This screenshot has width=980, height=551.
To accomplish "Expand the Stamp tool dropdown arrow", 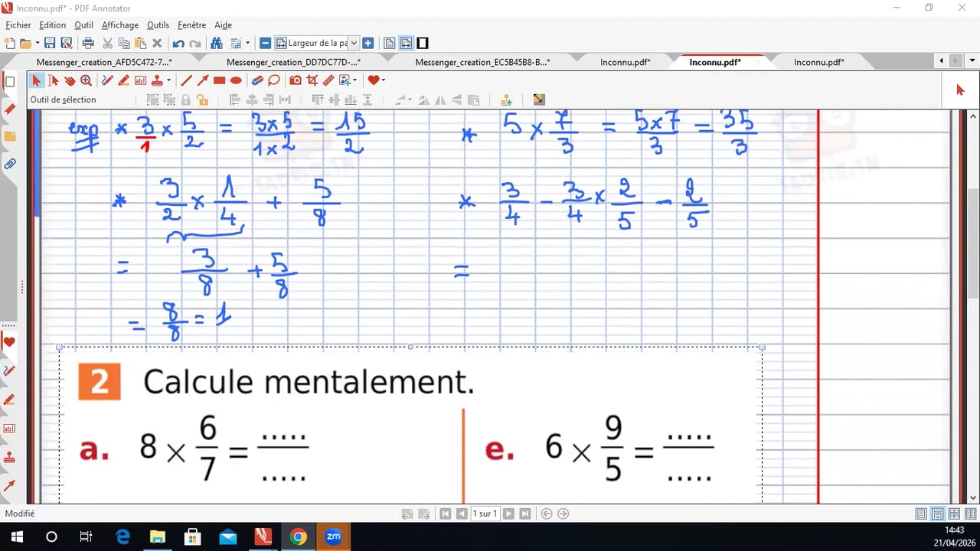I will (x=169, y=80).
